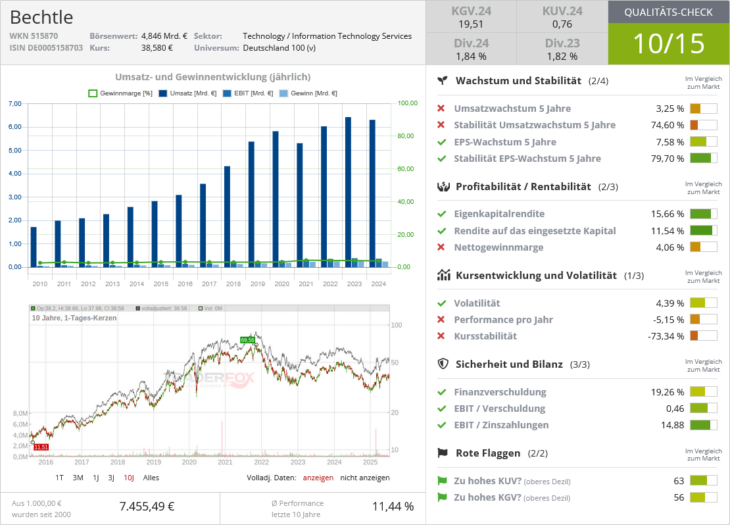Click the Eigenkapitalrendite metric label
Viewport: 730px width, 525px height.
499,214
